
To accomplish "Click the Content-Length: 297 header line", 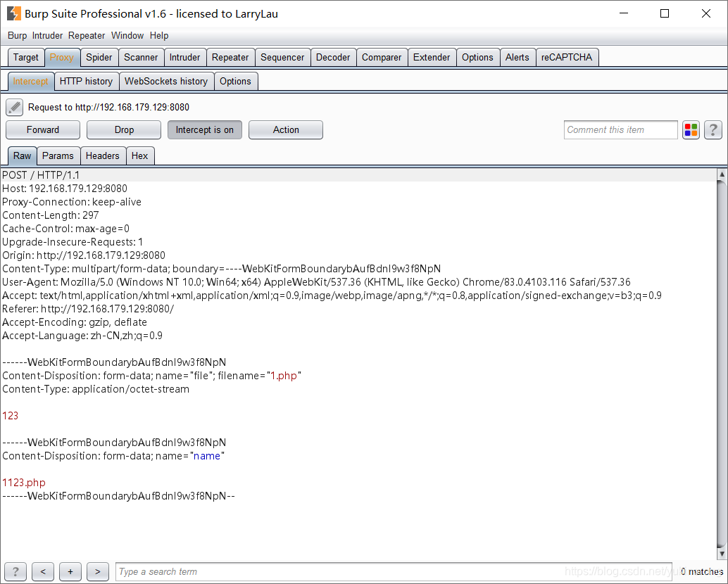I will pyautogui.click(x=50, y=215).
